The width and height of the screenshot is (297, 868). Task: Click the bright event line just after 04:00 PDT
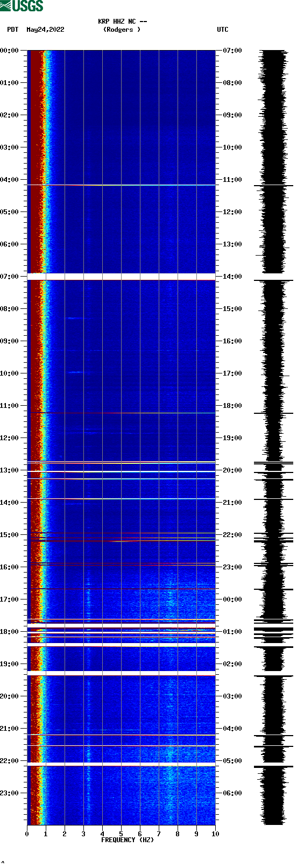[x=121, y=185]
